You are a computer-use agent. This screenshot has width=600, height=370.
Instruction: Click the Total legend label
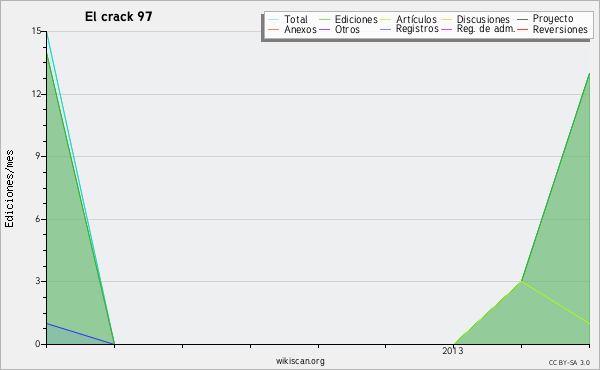pyautogui.click(x=296, y=19)
